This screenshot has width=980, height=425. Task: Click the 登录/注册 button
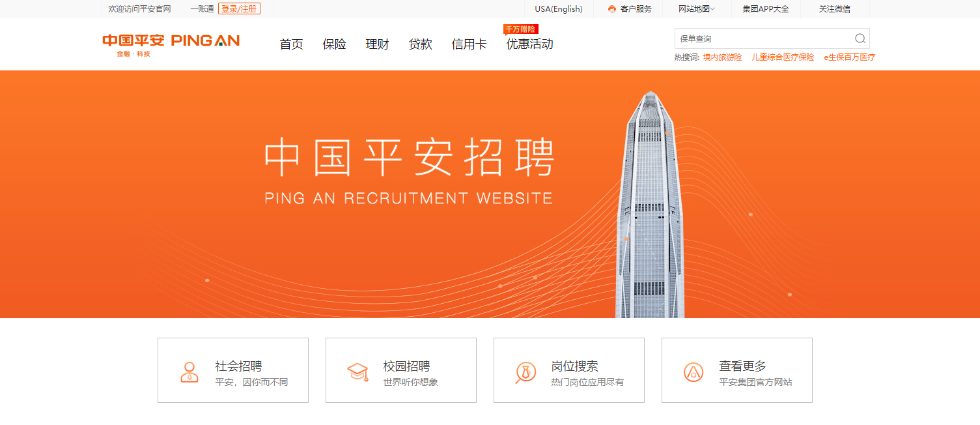click(239, 9)
